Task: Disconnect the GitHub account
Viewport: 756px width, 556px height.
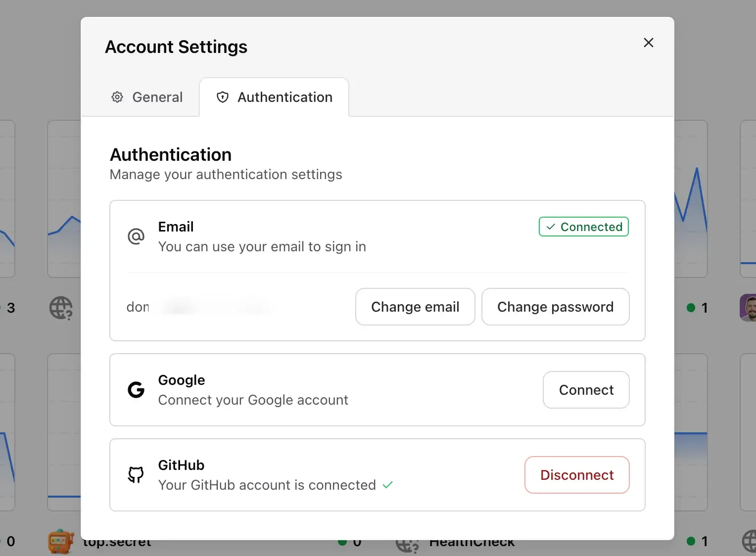Action: [x=576, y=475]
